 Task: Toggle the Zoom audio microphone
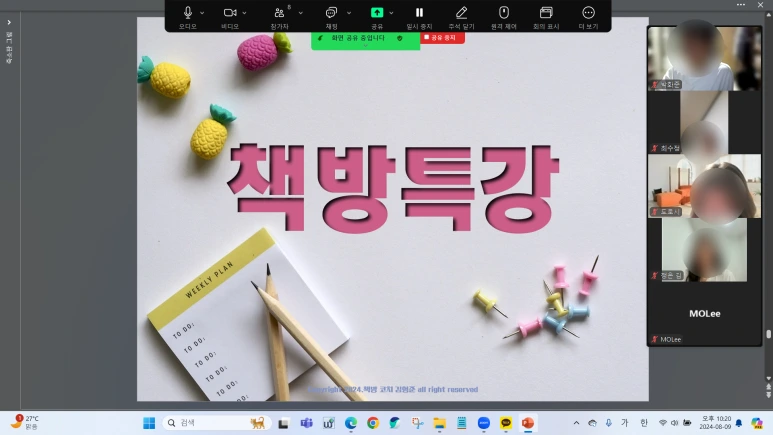(x=188, y=13)
